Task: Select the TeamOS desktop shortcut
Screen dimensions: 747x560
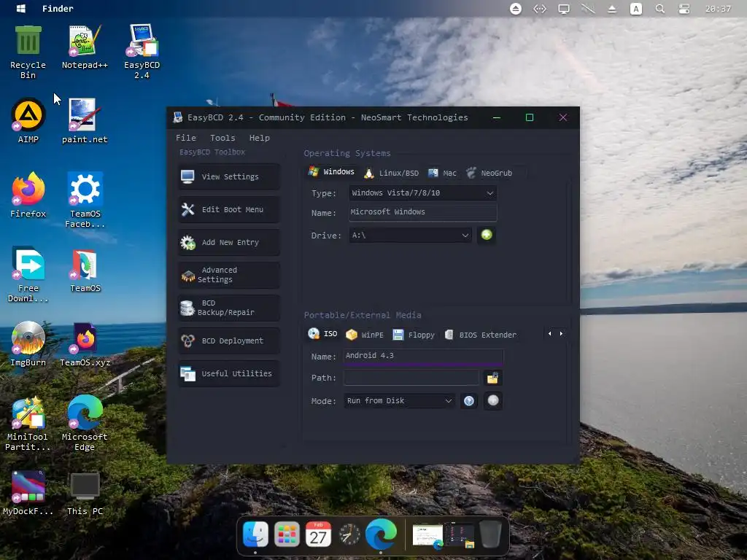Action: [85, 270]
